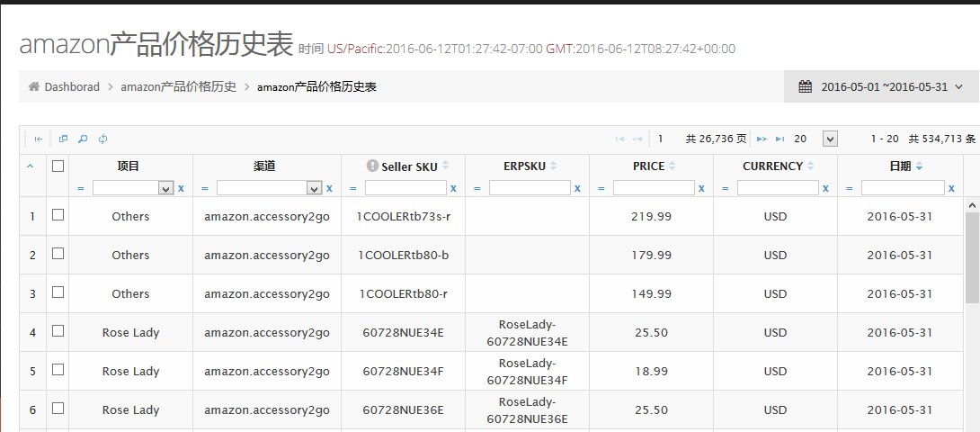Select Seller SKU cell 60728NUE36E
This screenshot has height=432, width=980.
(403, 410)
